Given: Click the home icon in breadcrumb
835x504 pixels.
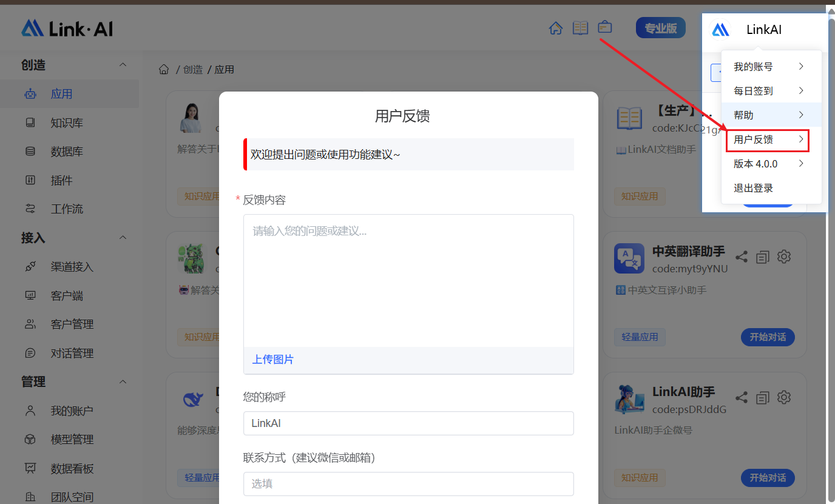Looking at the screenshot, I should [x=163, y=70].
